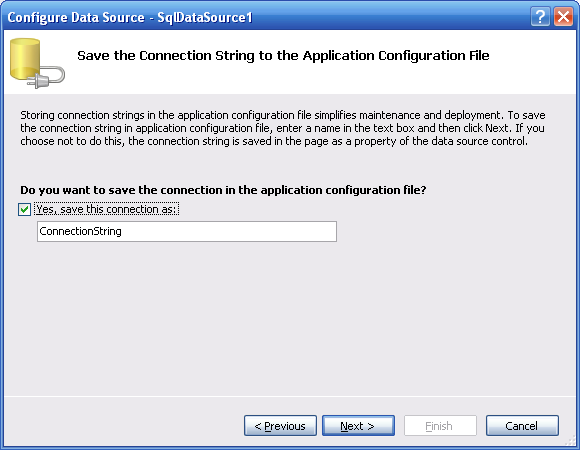Click the grayed-out Finish button

pyautogui.click(x=440, y=426)
